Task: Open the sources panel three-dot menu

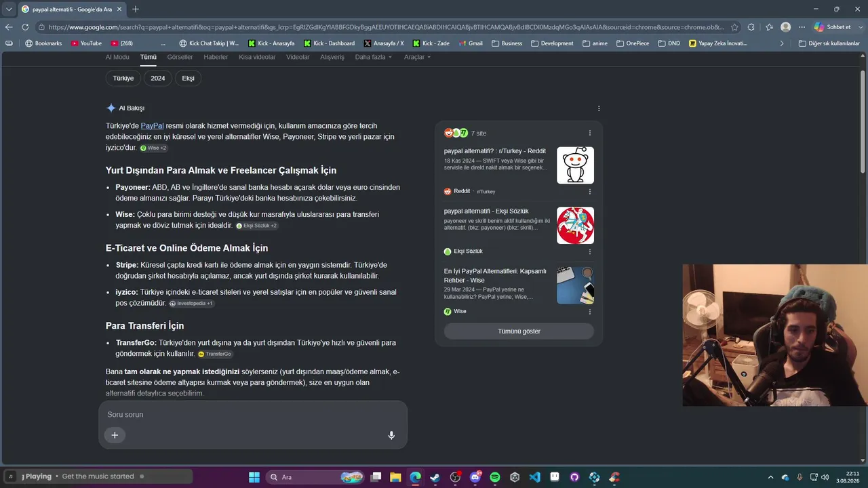Action: pos(590,133)
